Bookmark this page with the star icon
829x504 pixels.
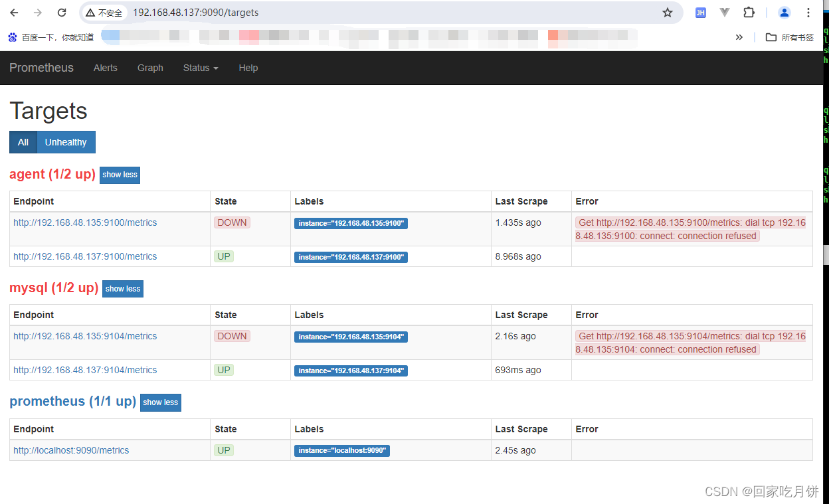click(668, 13)
